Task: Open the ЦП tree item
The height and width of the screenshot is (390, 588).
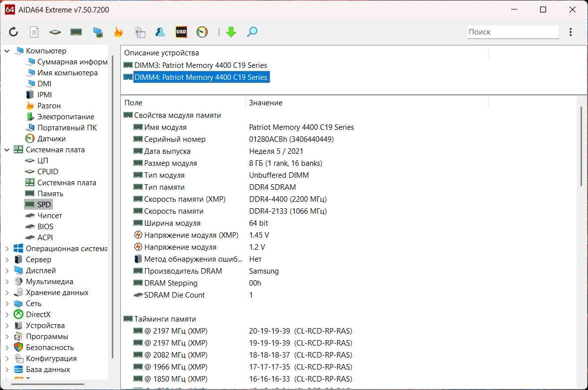Action: (37, 160)
